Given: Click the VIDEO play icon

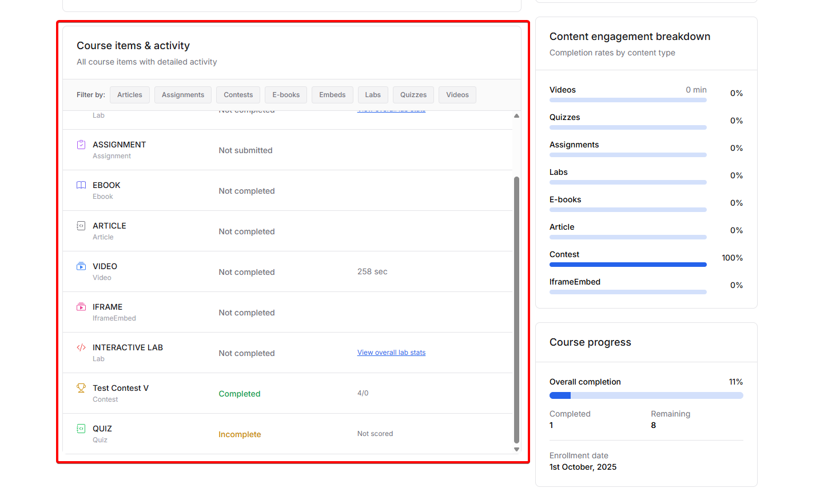Looking at the screenshot, I should [x=81, y=266].
